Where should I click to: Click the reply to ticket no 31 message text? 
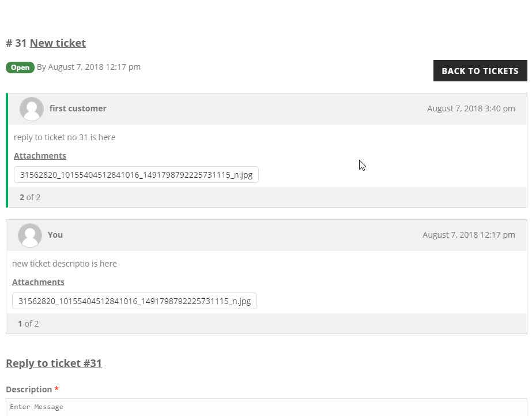click(x=65, y=137)
